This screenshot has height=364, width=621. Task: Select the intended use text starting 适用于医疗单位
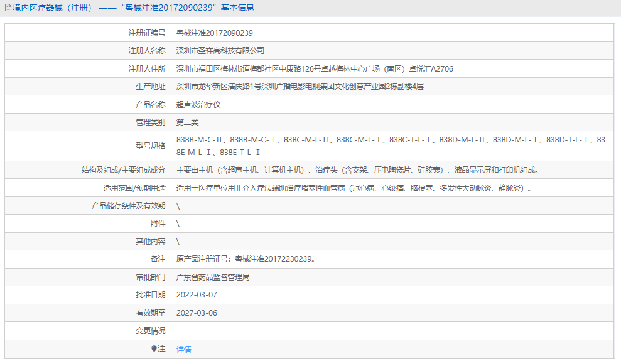(355, 188)
